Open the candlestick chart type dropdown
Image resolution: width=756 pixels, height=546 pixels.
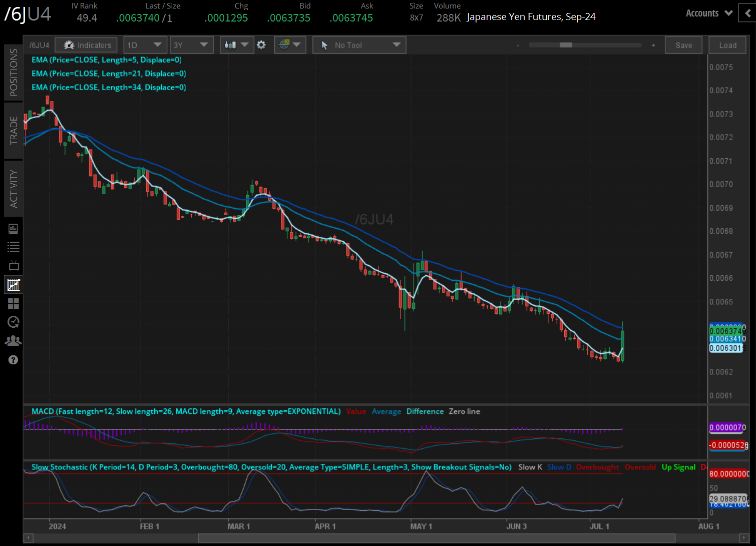(236, 45)
